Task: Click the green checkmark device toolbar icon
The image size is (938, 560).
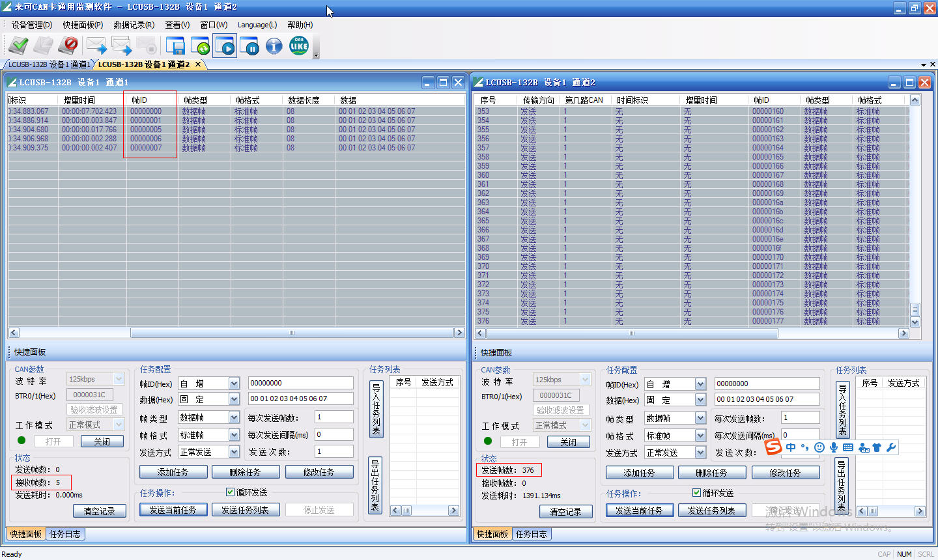Action: tap(18, 46)
